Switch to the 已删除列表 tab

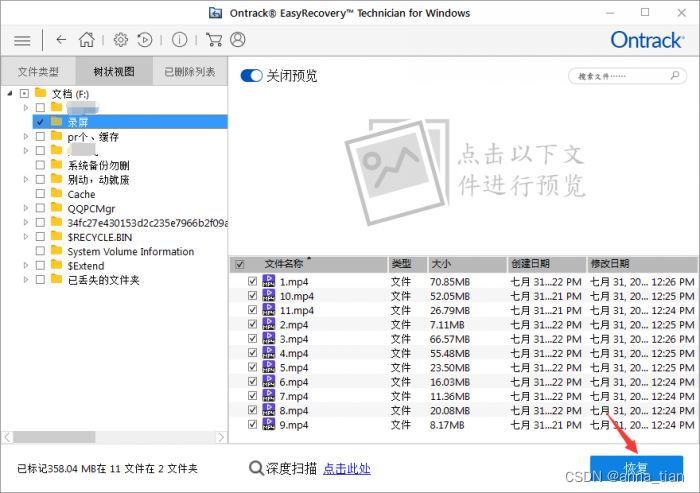coord(190,71)
